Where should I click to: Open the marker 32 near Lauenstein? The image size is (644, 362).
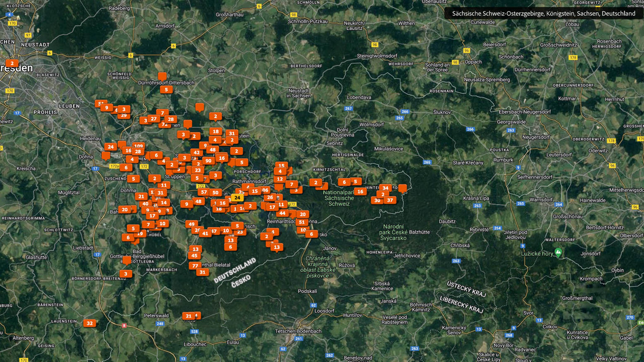(90, 323)
